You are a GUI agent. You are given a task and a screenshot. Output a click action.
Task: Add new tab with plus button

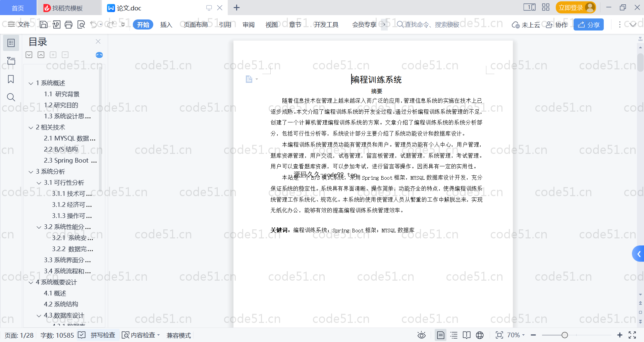[236, 7]
